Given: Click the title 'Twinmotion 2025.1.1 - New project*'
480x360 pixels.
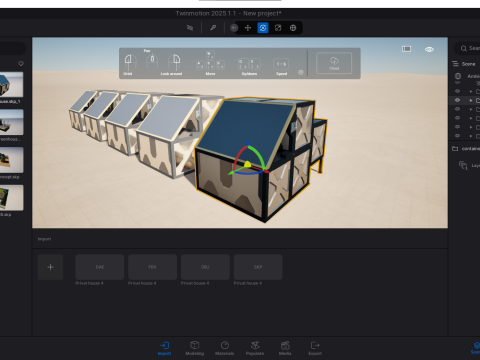Looking at the screenshot, I should tap(229, 13).
